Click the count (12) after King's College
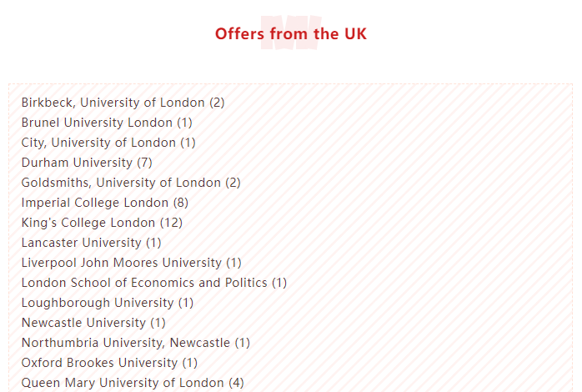Image resolution: width=582 pixels, height=392 pixels. tap(171, 223)
